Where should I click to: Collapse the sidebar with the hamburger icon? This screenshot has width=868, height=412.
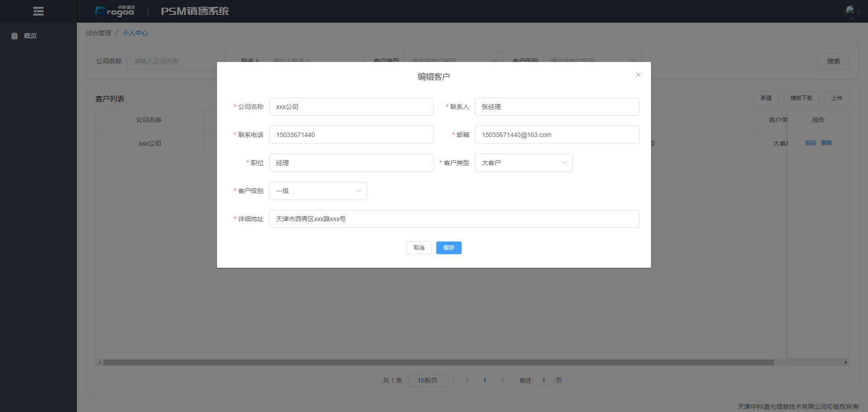coord(38,11)
